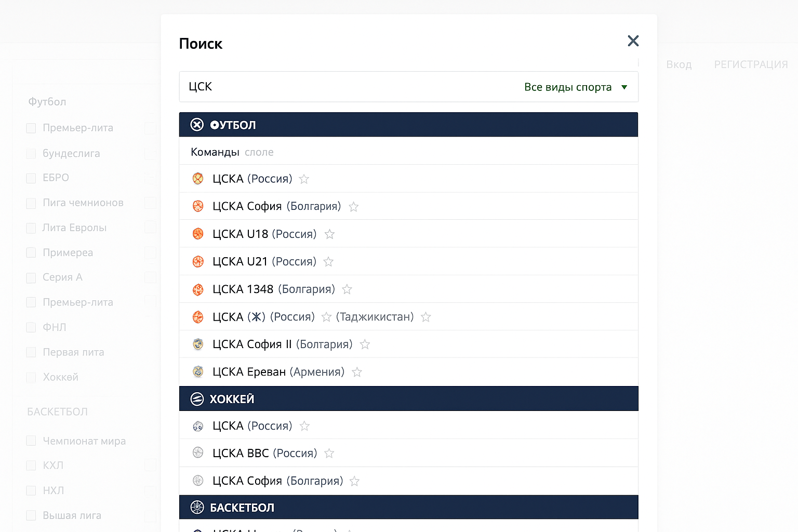Image resolution: width=798 pixels, height=532 pixels.
Task: Click the ЦСКА ВВС hockey team logo
Action: tap(198, 453)
